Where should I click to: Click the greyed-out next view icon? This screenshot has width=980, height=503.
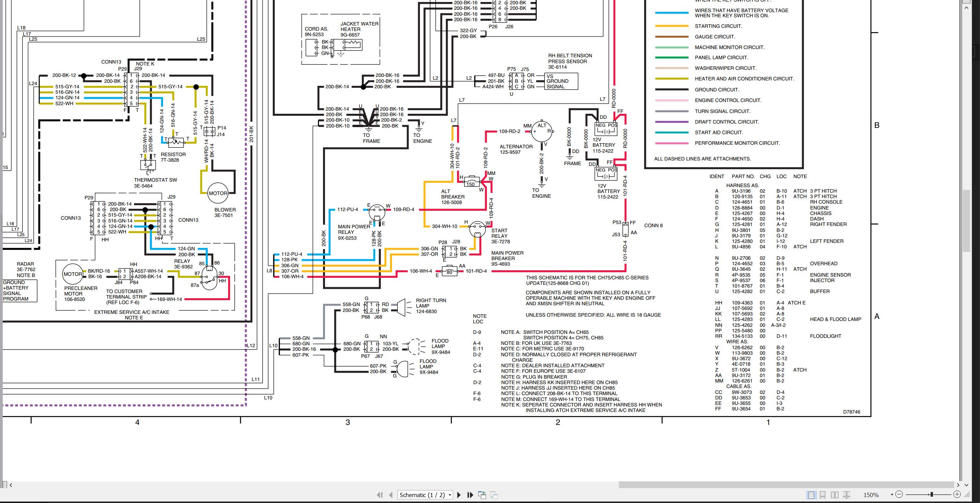tap(494, 495)
